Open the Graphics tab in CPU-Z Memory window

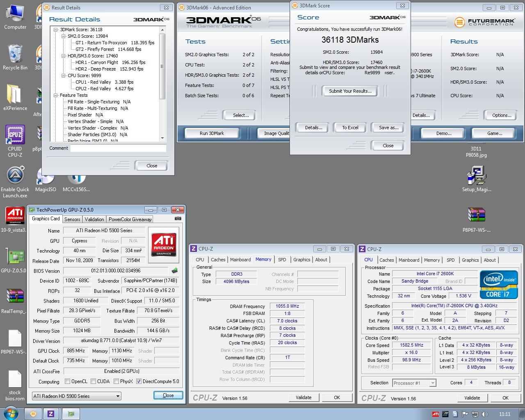(301, 260)
